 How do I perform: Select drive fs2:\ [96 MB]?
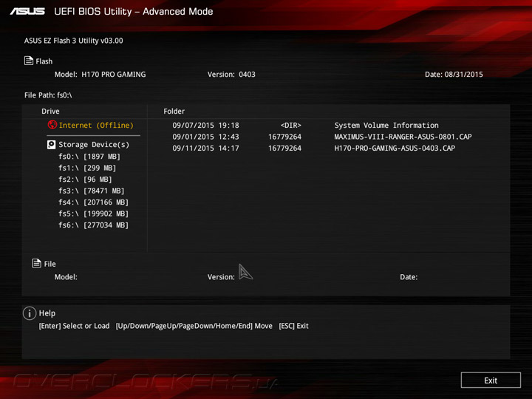tap(85, 180)
